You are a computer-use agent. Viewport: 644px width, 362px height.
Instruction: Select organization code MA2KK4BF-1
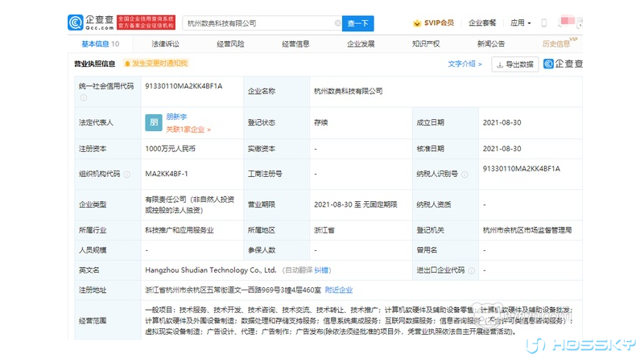pyautogui.click(x=167, y=174)
